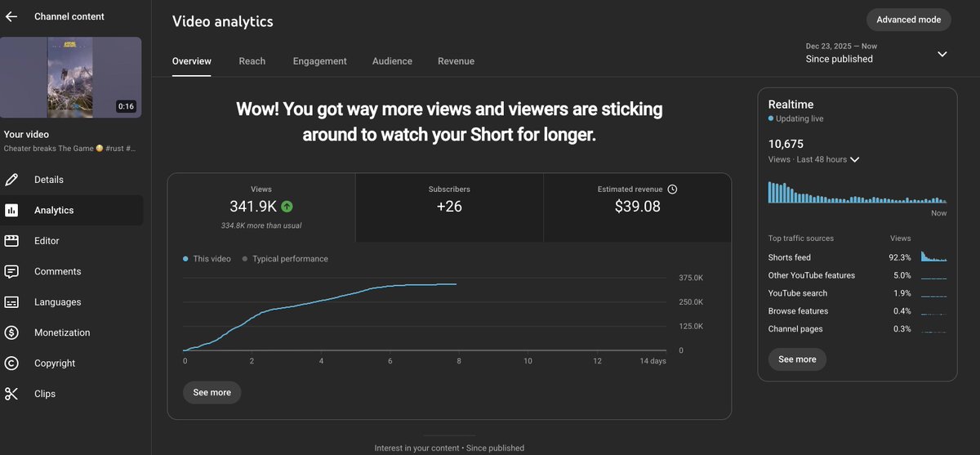Click the Clips scissors icon

coord(11,394)
